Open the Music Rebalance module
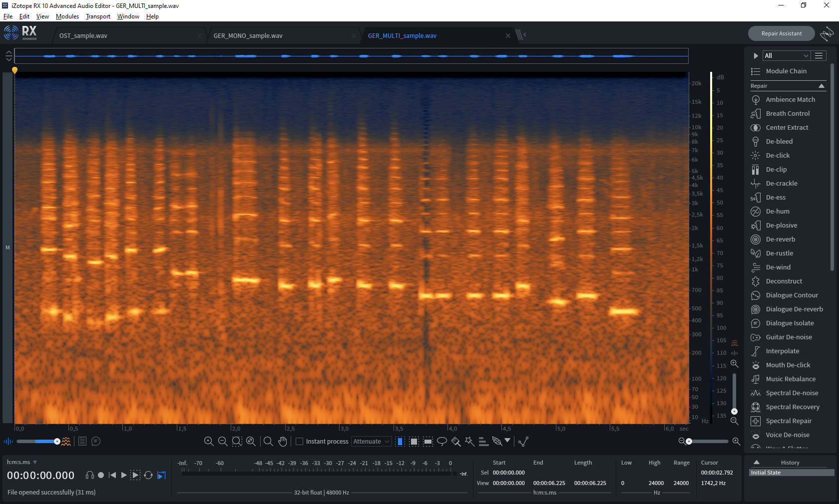This screenshot has height=504, width=839. (791, 379)
